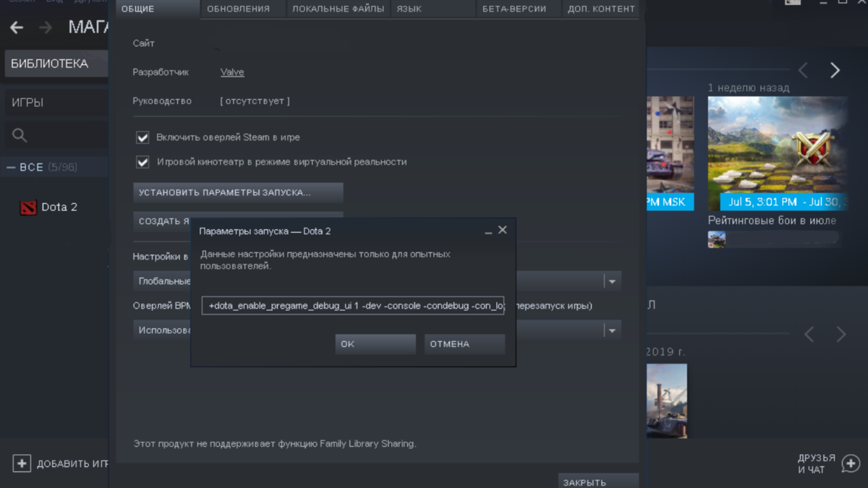
Task: Select the Dota 2 game icon
Action: coord(28,207)
